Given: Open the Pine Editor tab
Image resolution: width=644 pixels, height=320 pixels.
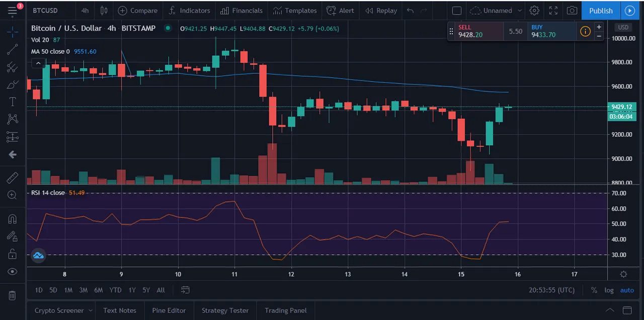Looking at the screenshot, I should pos(169,310).
